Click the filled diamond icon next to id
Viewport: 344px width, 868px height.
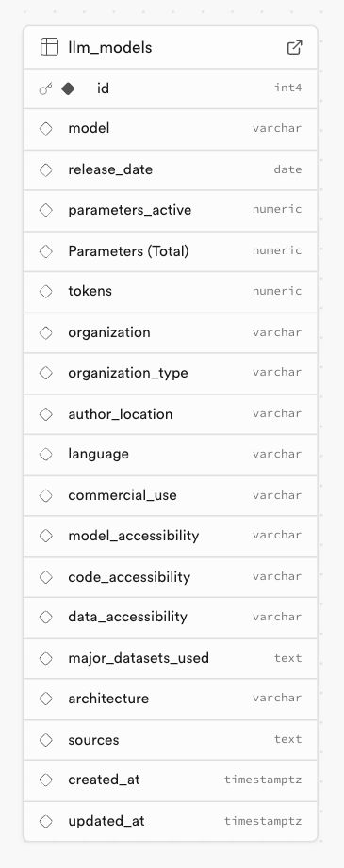68,88
